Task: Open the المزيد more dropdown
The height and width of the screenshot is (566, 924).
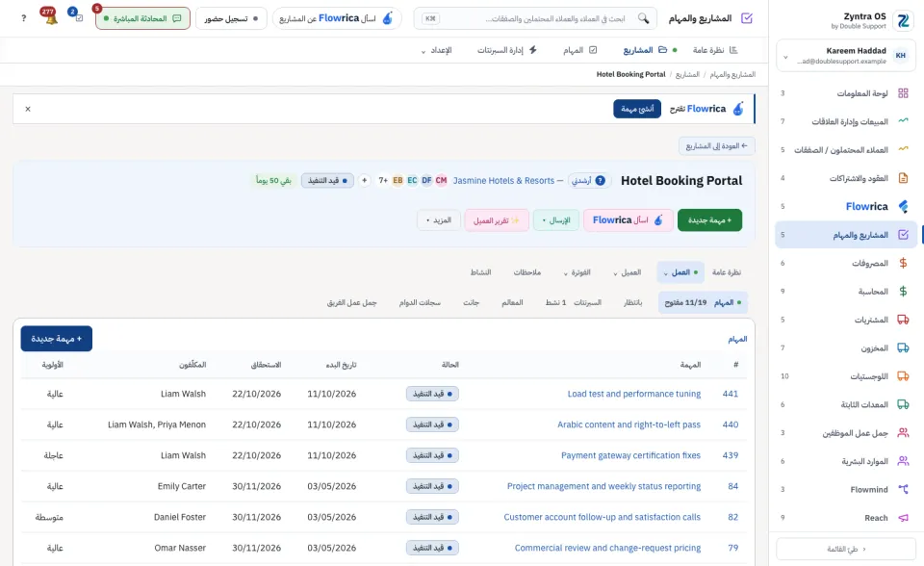Action: point(439,219)
